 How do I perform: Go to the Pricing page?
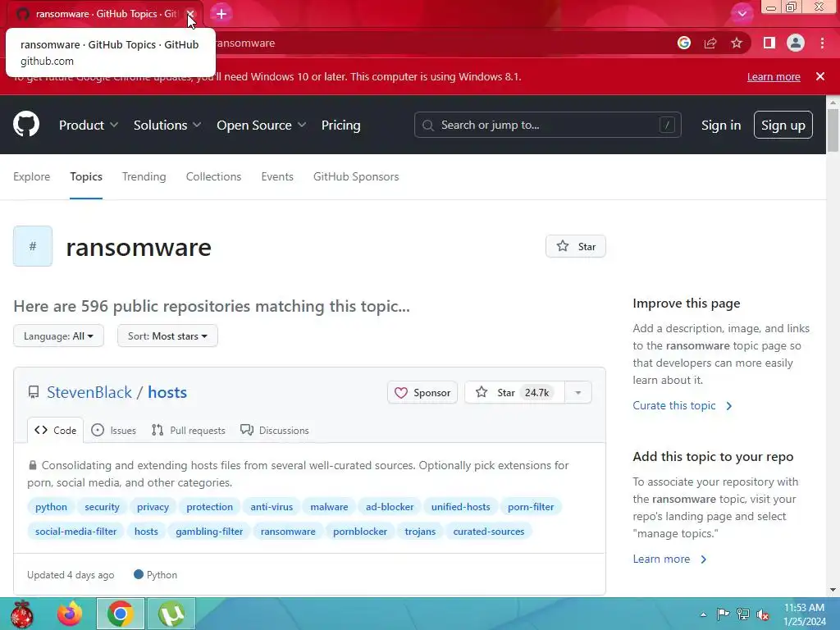[x=340, y=126]
